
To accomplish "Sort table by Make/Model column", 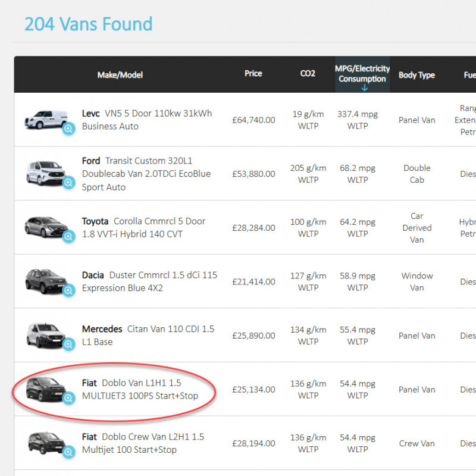I will pos(120,75).
